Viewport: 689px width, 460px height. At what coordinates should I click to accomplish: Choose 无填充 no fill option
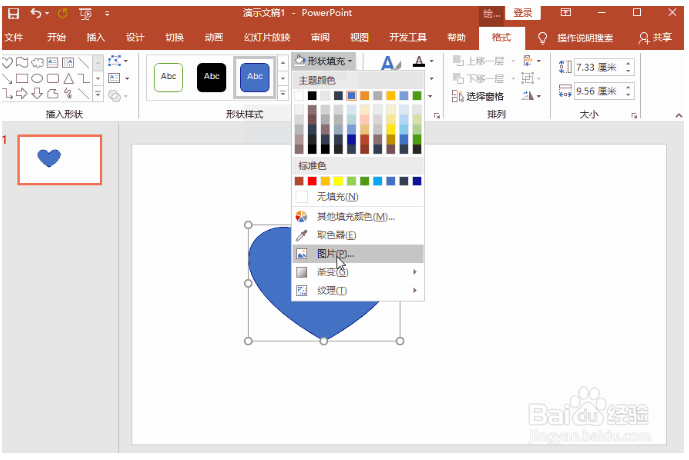(x=358, y=197)
